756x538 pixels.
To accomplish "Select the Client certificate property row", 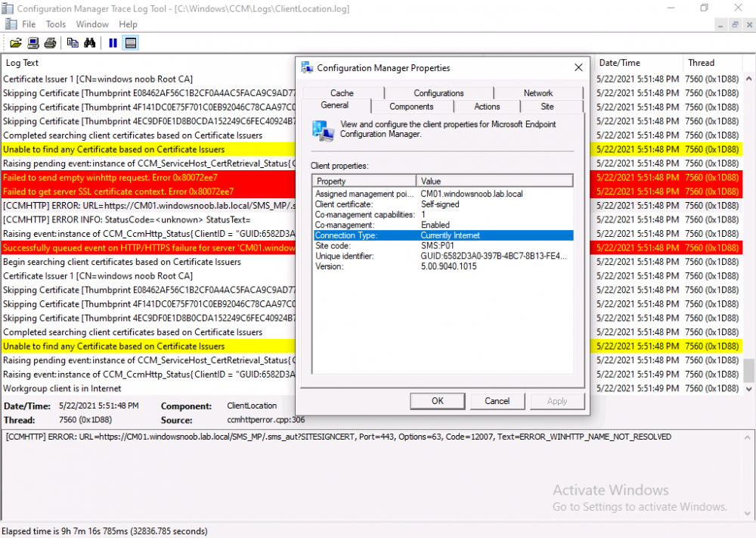I will 443,204.
